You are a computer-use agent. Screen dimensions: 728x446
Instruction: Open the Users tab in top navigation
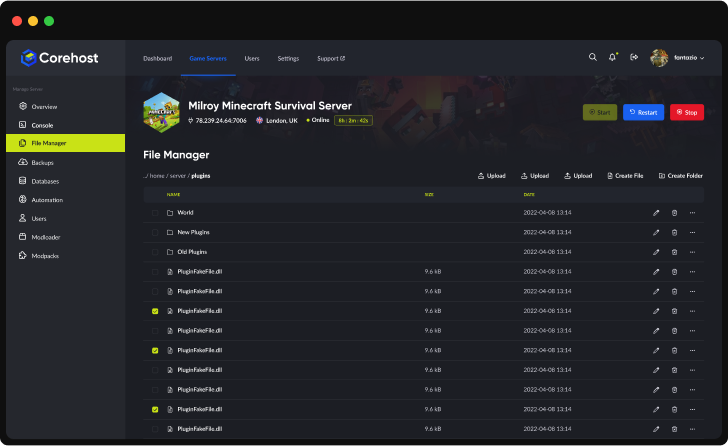(252, 58)
